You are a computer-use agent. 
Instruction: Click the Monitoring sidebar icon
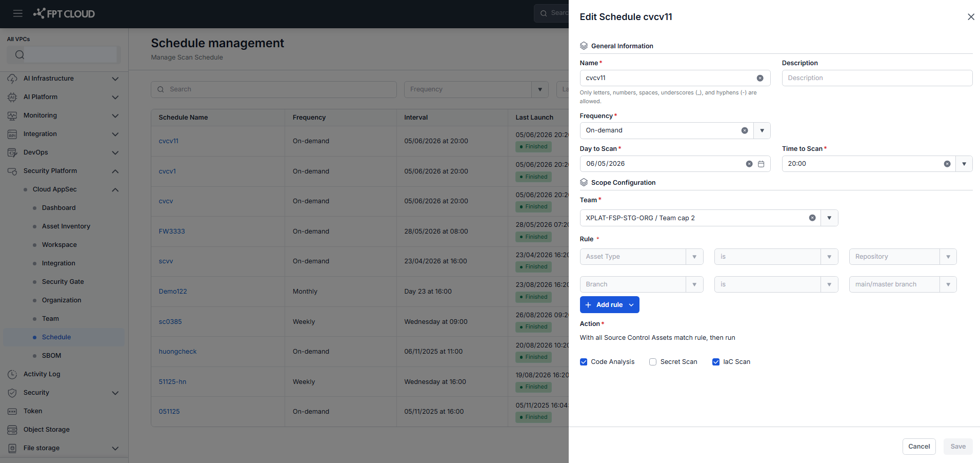(x=12, y=115)
